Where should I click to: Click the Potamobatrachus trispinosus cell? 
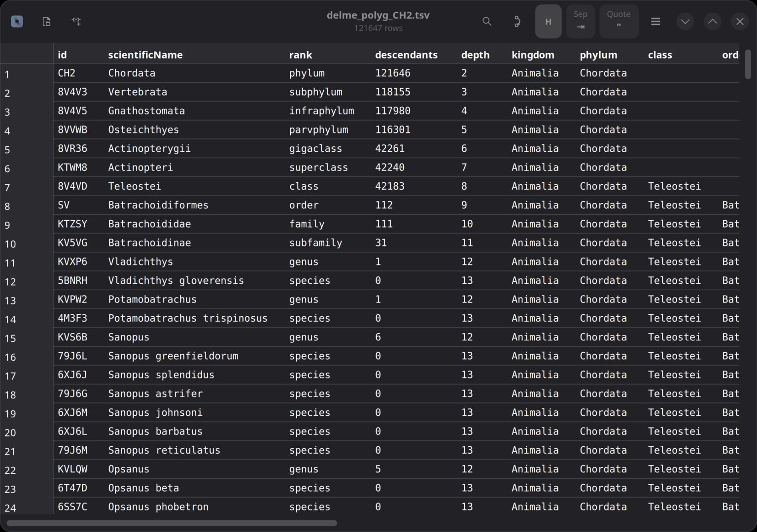pyautogui.click(x=188, y=318)
